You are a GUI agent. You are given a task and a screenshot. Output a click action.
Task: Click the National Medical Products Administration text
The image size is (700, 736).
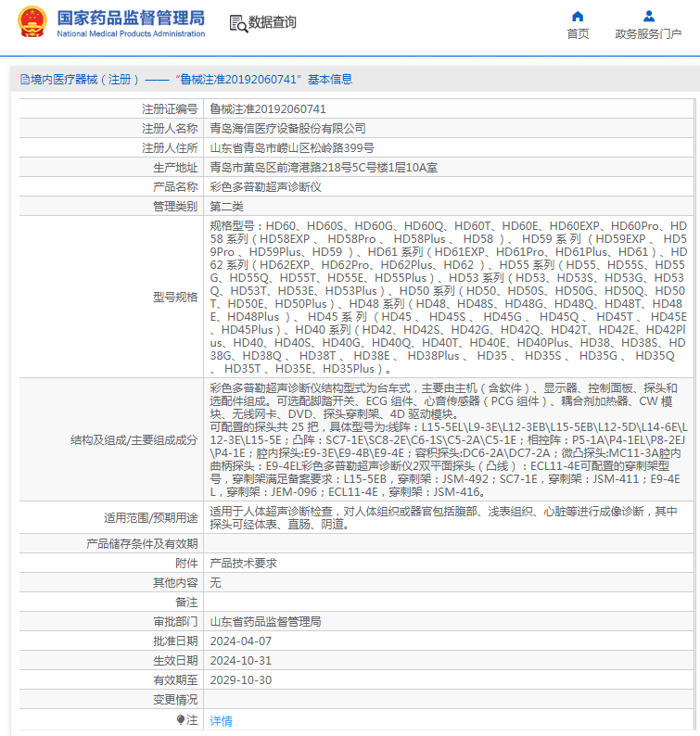click(131, 33)
